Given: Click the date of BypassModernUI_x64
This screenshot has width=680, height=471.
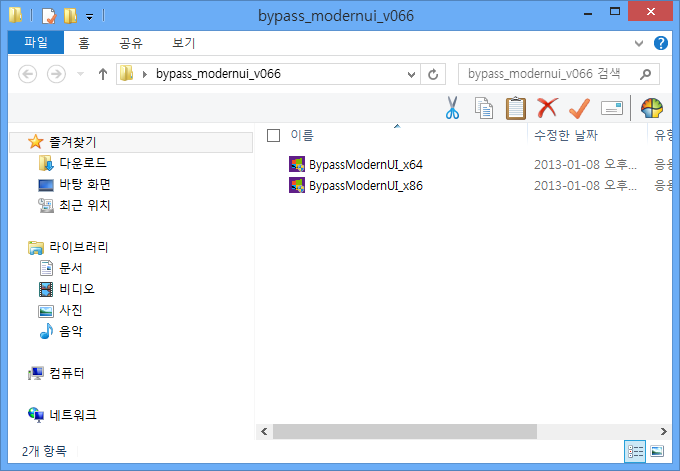Looking at the screenshot, I should coord(585,165).
